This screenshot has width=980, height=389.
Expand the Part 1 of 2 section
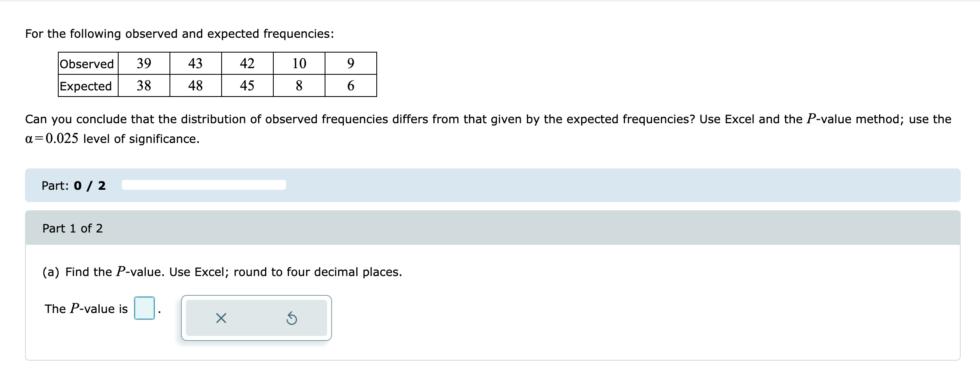tap(73, 229)
